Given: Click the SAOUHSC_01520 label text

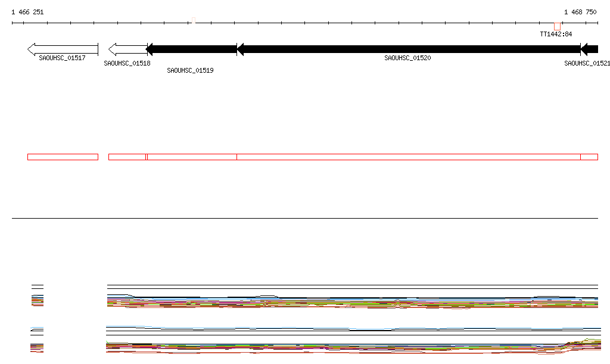Looking at the screenshot, I should (x=407, y=58).
